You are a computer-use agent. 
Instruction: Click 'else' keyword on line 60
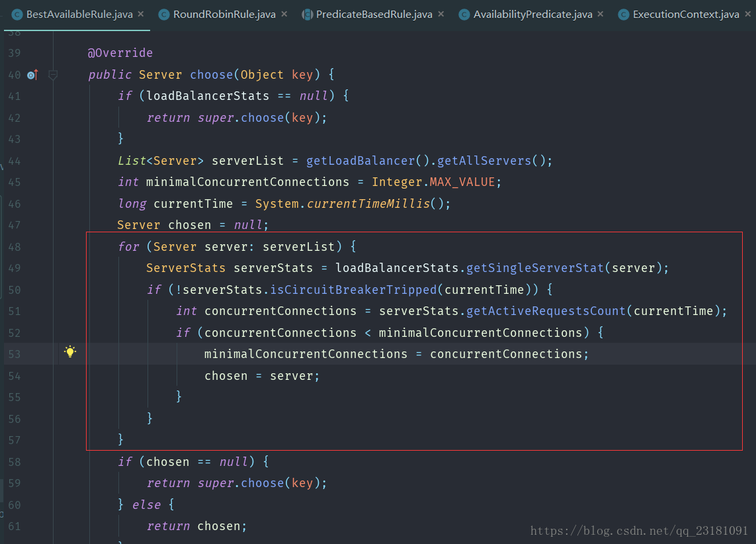[x=147, y=504]
